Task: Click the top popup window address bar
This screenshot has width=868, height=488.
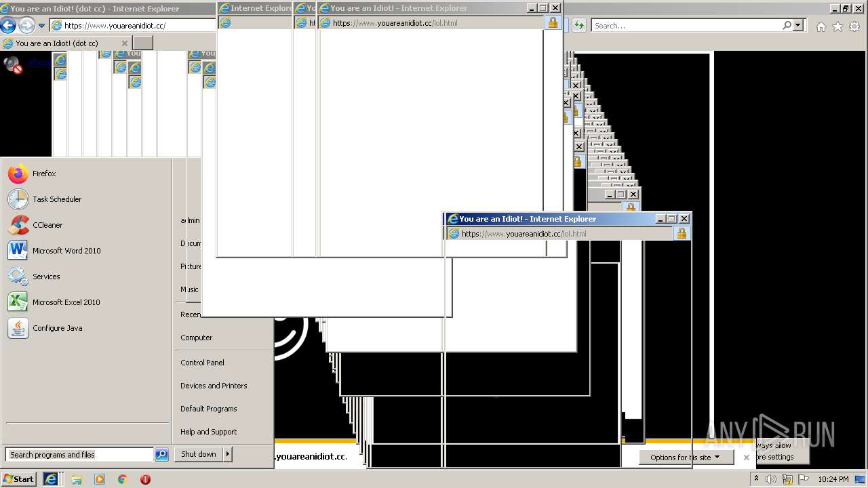Action: click(x=431, y=23)
